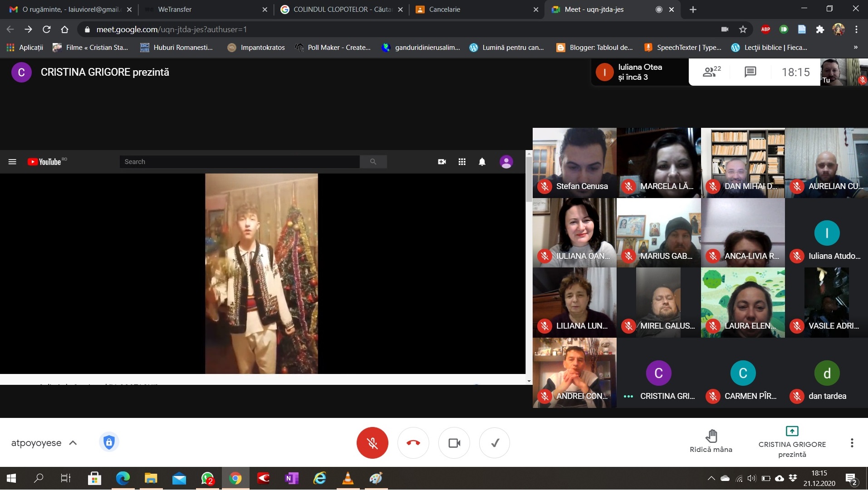This screenshot has height=490, width=868.
Task: Click the Meet safety shield icon
Action: pos(109,442)
